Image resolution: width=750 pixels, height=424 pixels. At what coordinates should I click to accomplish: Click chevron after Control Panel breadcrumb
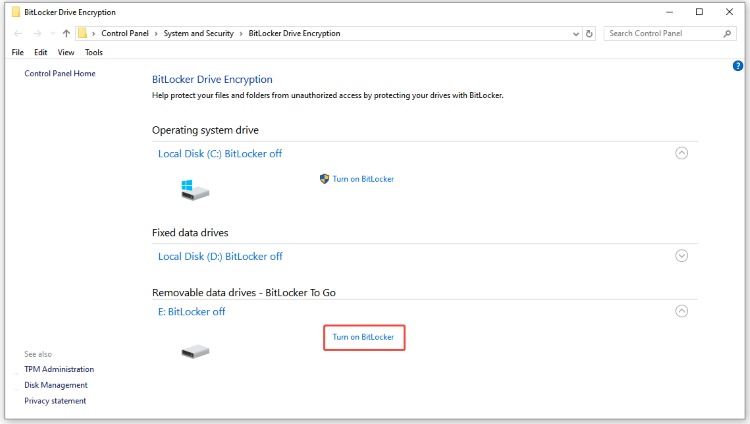coord(156,33)
